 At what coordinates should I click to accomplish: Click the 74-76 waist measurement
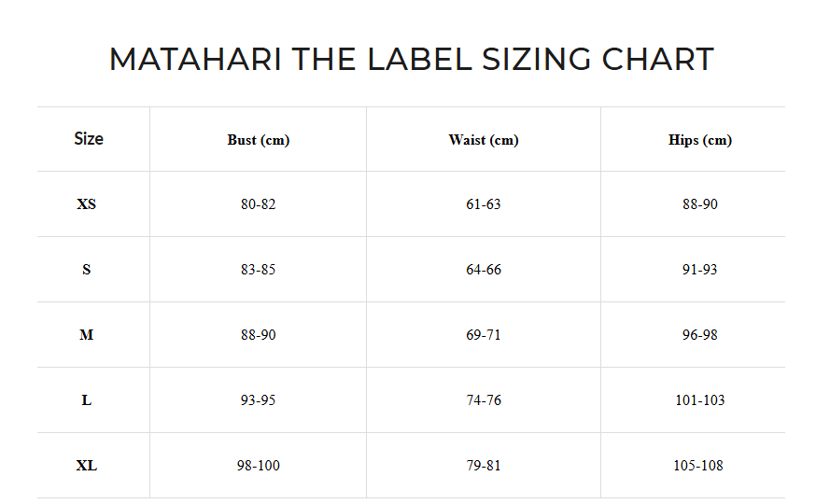tap(484, 400)
